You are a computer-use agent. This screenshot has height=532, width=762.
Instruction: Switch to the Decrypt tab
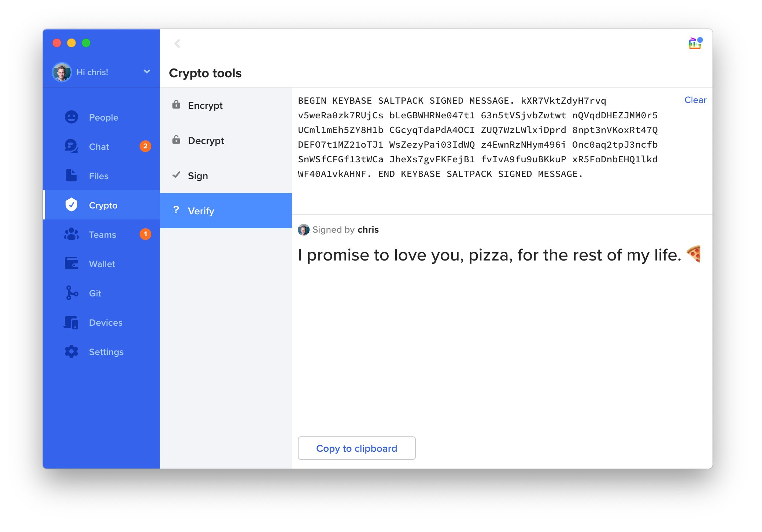(226, 141)
